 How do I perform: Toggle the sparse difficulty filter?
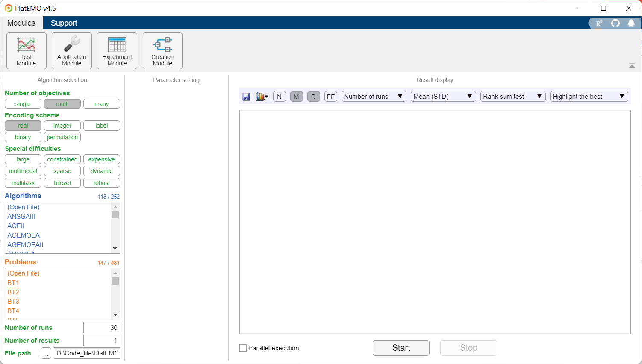point(62,171)
